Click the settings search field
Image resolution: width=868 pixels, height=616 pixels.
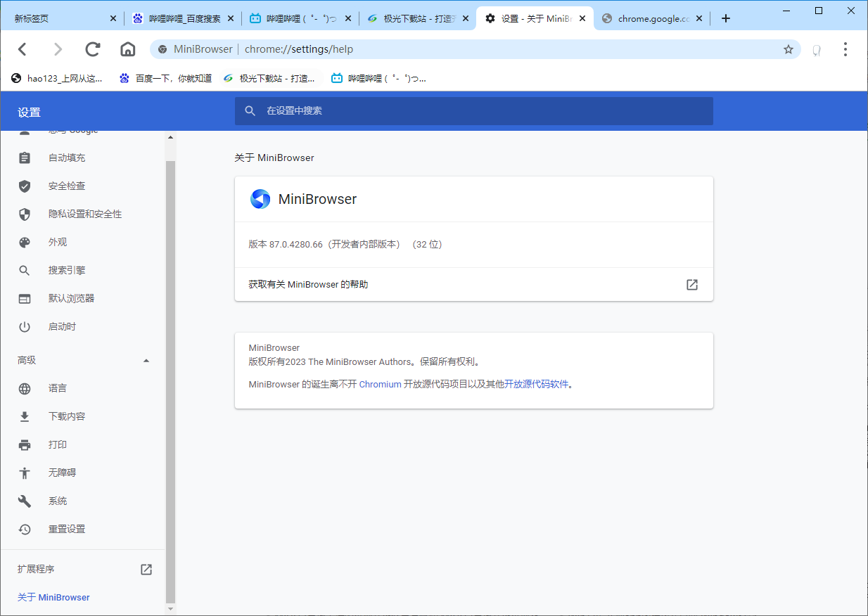[473, 110]
